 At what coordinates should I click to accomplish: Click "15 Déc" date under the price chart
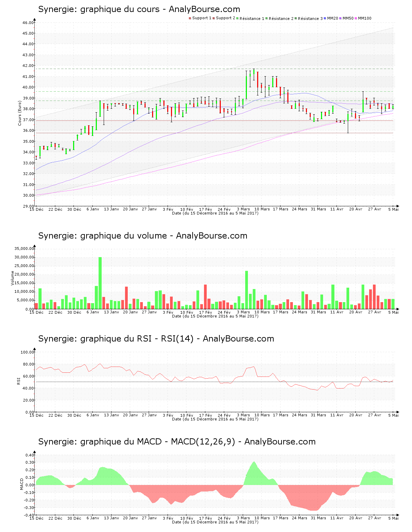tap(36, 209)
